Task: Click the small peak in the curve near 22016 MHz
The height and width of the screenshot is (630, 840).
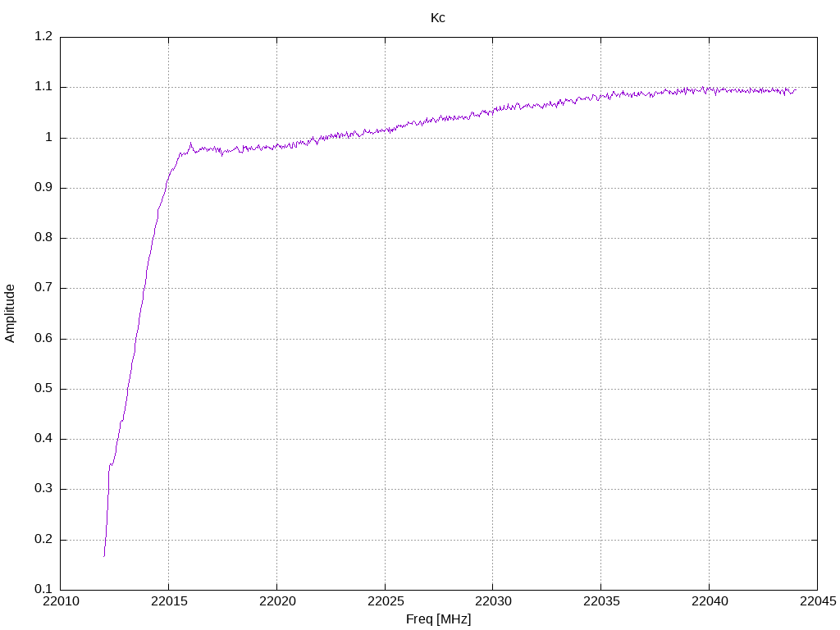Action: click(x=190, y=144)
